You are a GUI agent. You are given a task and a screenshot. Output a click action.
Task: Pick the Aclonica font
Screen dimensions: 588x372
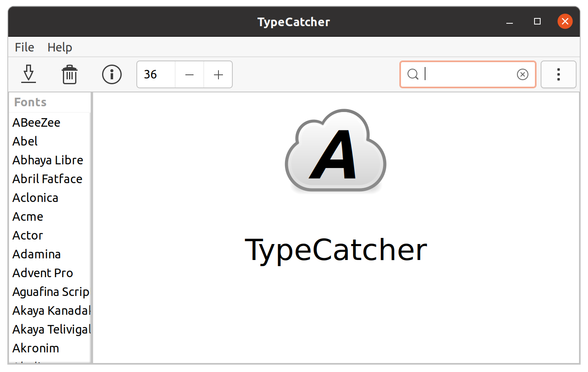coord(49,198)
